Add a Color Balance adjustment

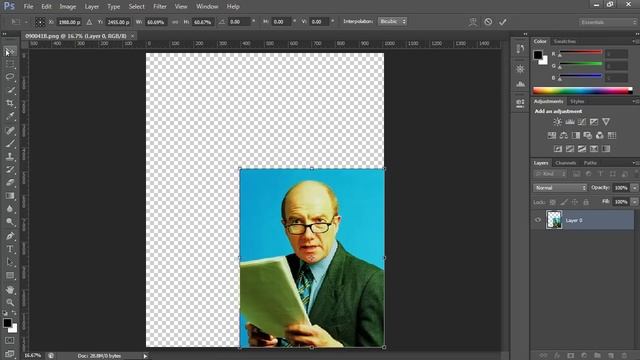click(564, 136)
